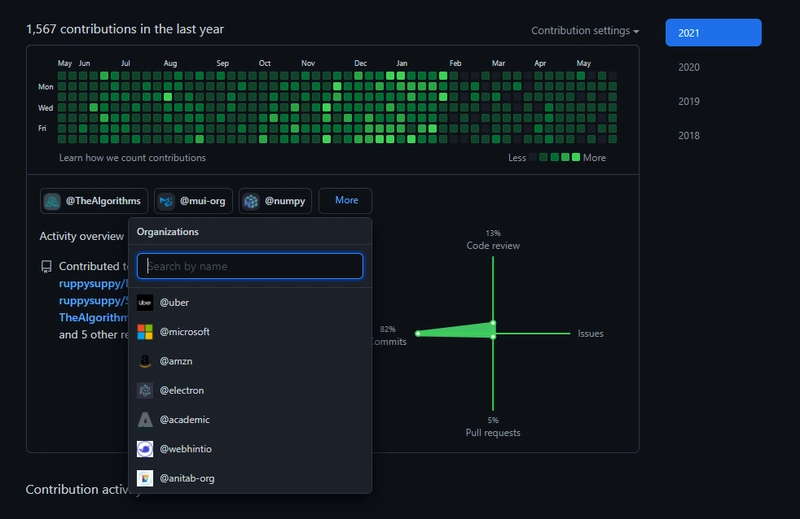This screenshot has width=800, height=519.
Task: Open the first ruppysuppy repository link
Action: click(93, 283)
